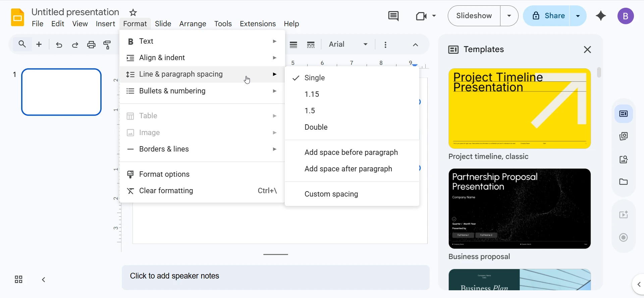The height and width of the screenshot is (298, 644).
Task: Click the undo arrow icon
Action: (59, 45)
